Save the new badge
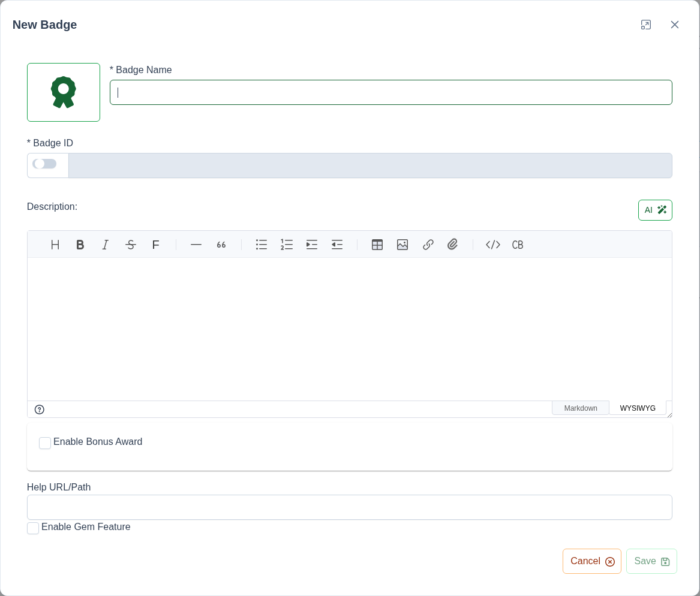Image resolution: width=700 pixels, height=596 pixels. point(651,561)
